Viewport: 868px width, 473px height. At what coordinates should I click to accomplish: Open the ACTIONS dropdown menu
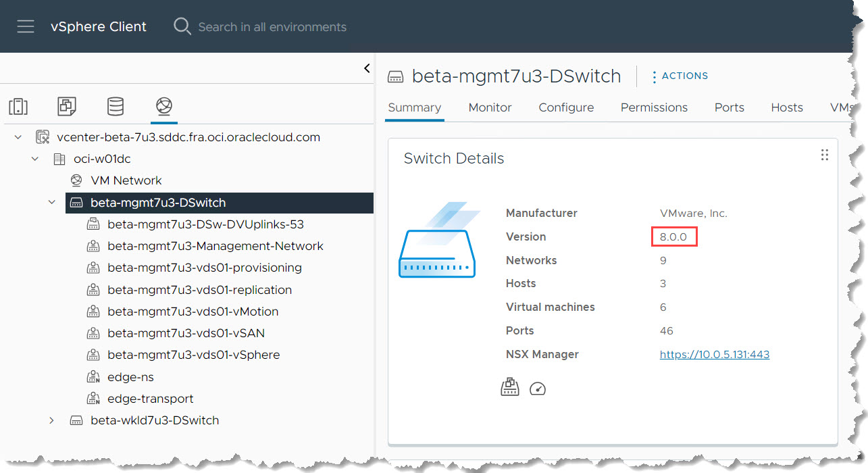tap(680, 76)
